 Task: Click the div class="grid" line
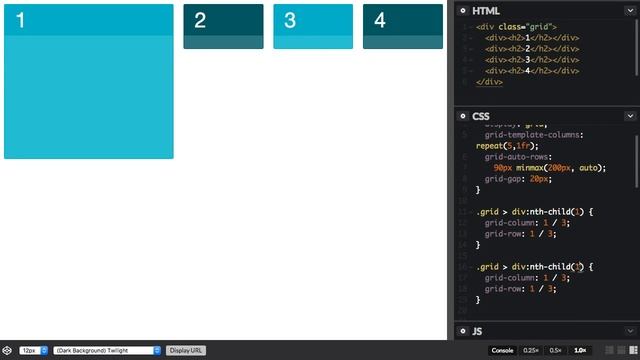pyautogui.click(x=516, y=27)
